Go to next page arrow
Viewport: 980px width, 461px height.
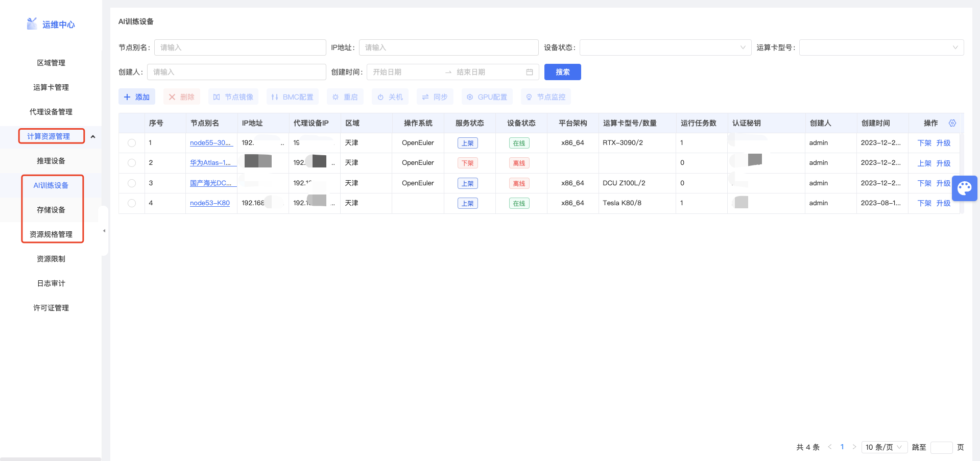(854, 447)
